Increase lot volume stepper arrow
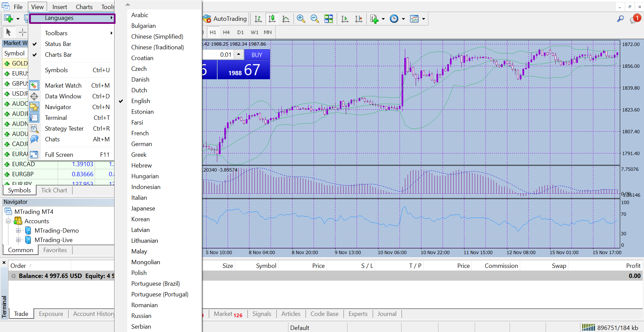The image size is (644, 332). [238, 54]
